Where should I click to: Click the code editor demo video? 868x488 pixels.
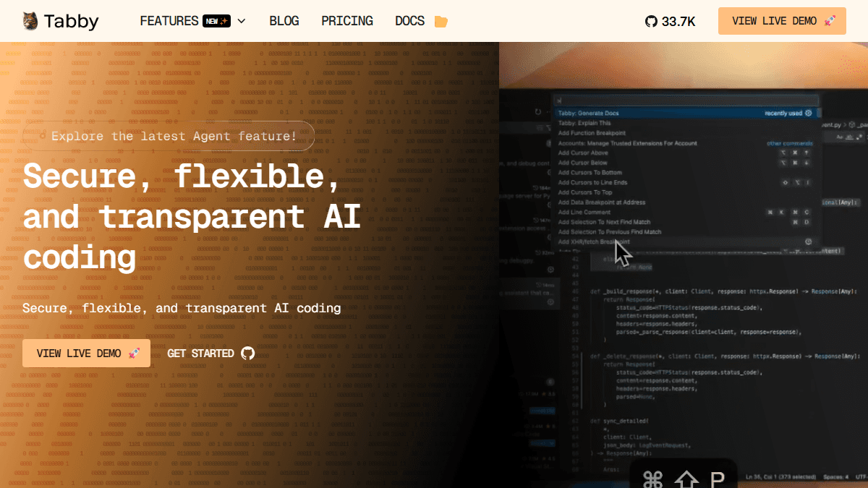(x=684, y=265)
